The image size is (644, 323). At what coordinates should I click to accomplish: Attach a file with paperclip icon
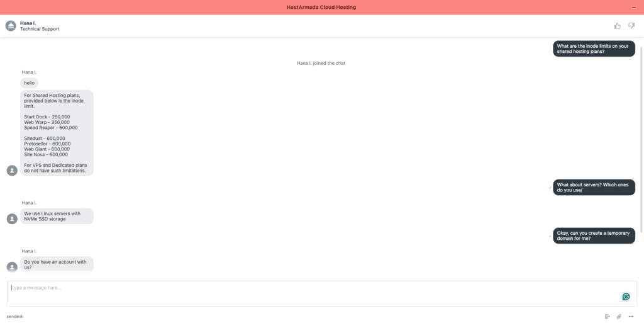click(619, 317)
